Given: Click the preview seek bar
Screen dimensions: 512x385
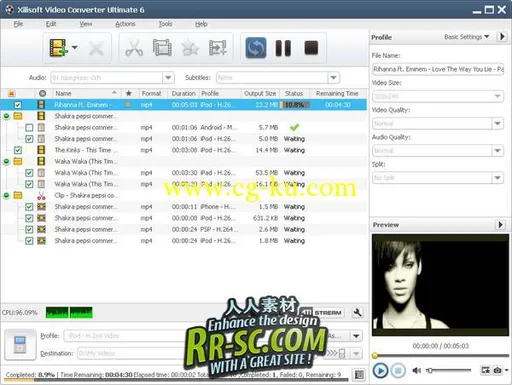Looking at the screenshot, I should click(441, 356).
